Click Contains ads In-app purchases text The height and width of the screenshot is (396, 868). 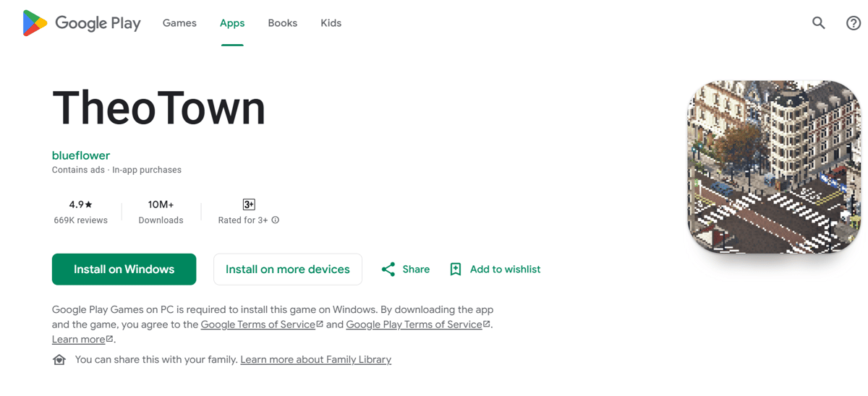(116, 170)
